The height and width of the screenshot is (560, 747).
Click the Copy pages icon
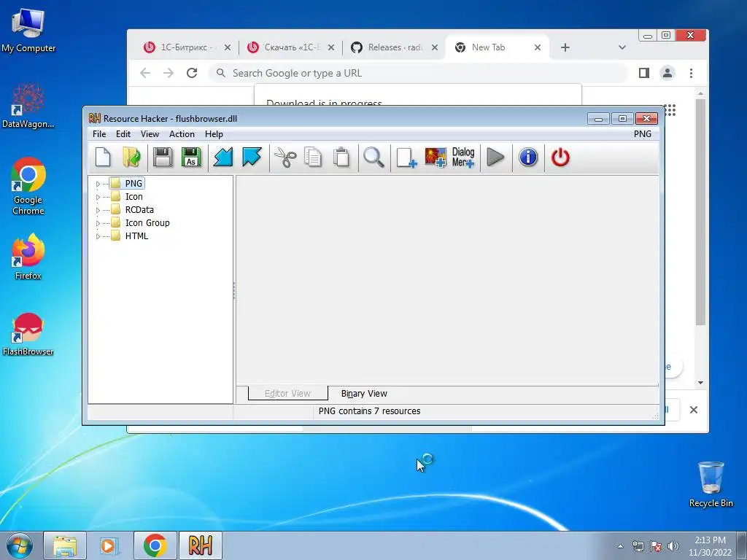pos(313,157)
